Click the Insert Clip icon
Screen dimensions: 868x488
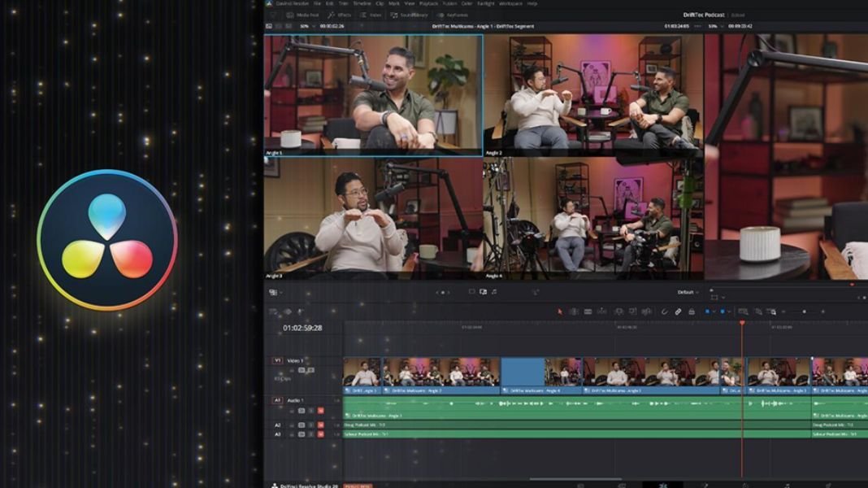(618, 312)
